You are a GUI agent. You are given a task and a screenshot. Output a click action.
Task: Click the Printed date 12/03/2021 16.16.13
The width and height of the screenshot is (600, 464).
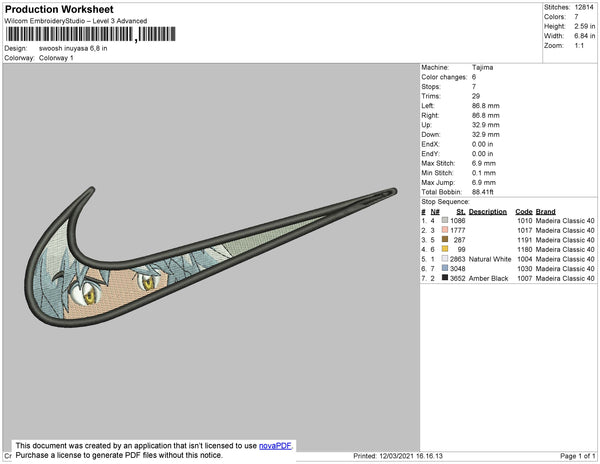coord(411,456)
